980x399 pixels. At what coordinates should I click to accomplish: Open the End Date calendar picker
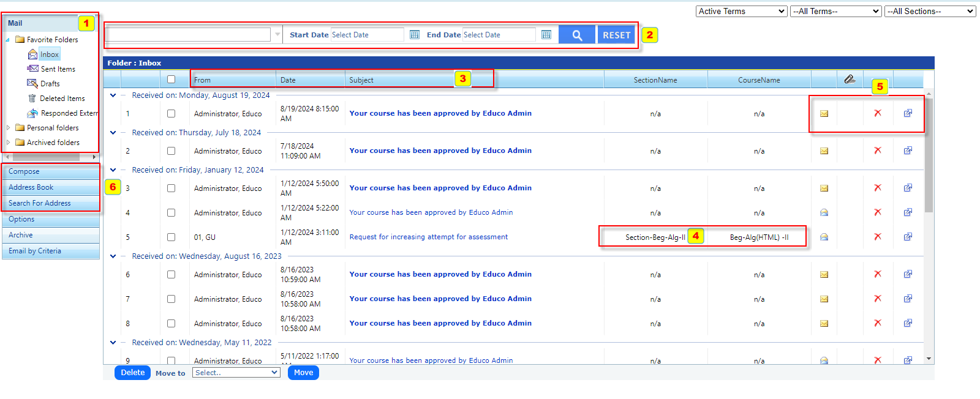546,35
